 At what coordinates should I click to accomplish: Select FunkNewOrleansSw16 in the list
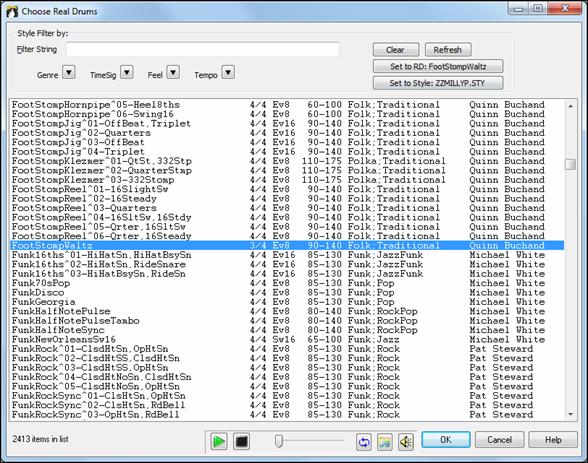click(x=286, y=340)
